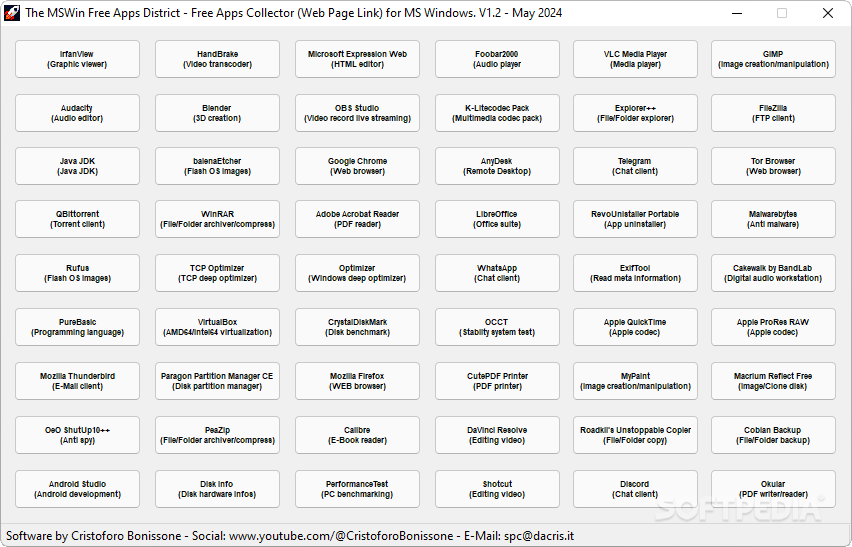852x547 pixels.
Task: Click the status bar credits text
Action: (290, 536)
